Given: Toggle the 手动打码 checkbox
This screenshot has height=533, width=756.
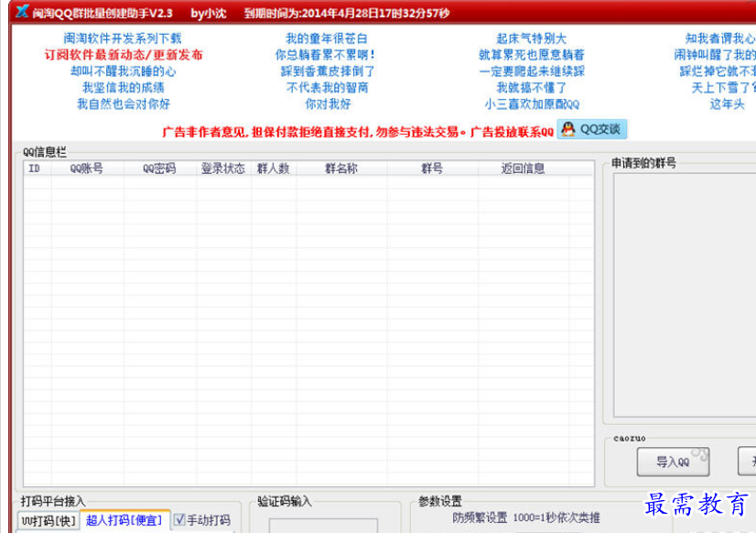Looking at the screenshot, I should pyautogui.click(x=179, y=519).
